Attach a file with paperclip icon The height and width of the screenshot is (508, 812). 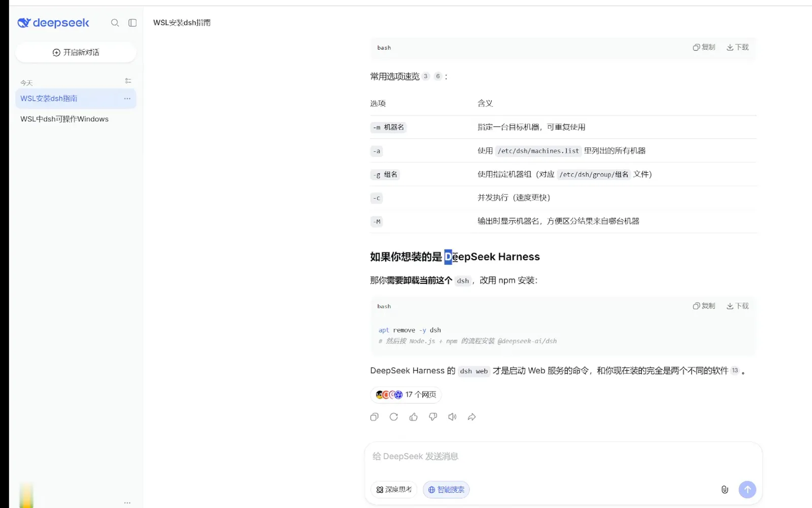(725, 490)
